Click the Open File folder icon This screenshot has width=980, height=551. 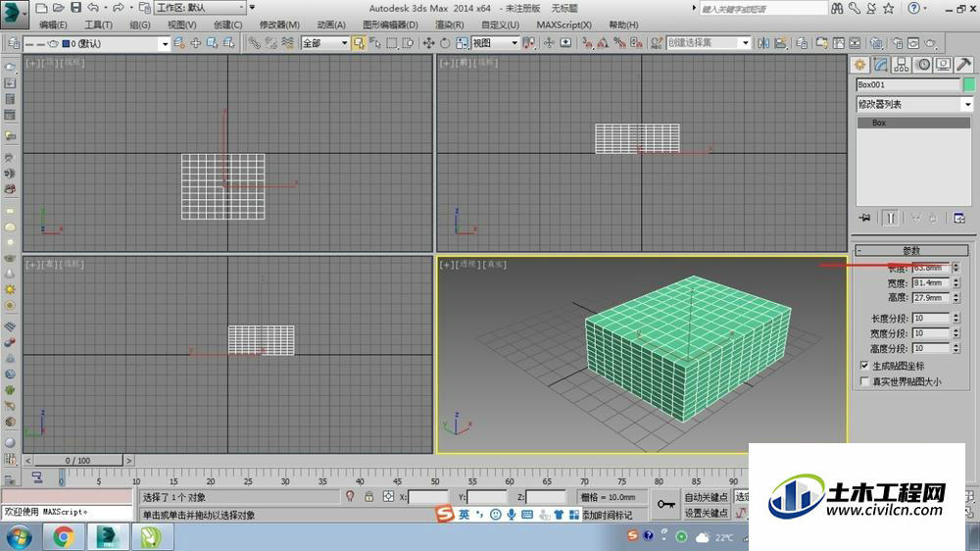coord(58,8)
